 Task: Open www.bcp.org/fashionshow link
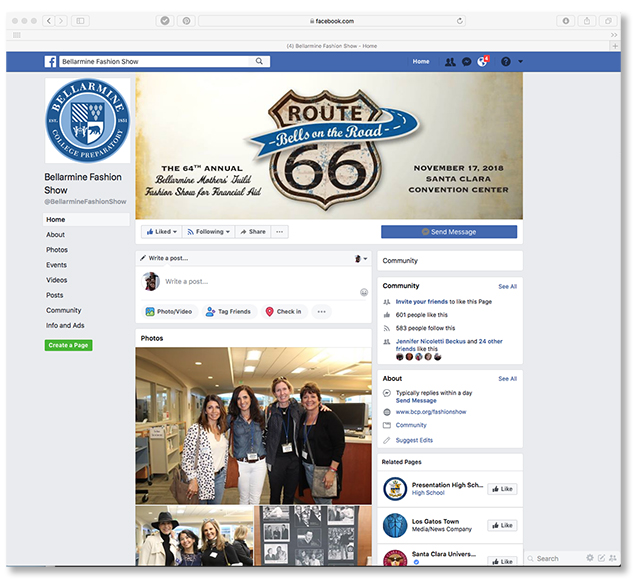(431, 412)
